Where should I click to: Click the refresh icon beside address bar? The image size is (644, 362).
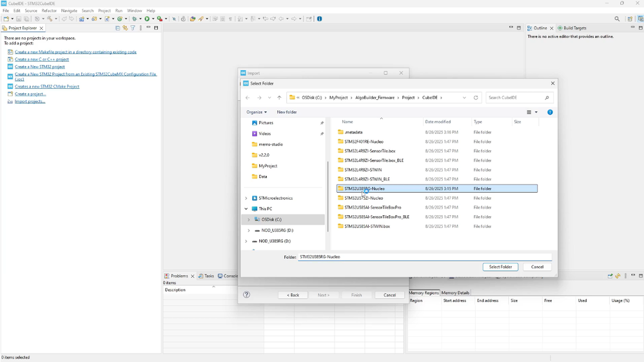click(476, 98)
